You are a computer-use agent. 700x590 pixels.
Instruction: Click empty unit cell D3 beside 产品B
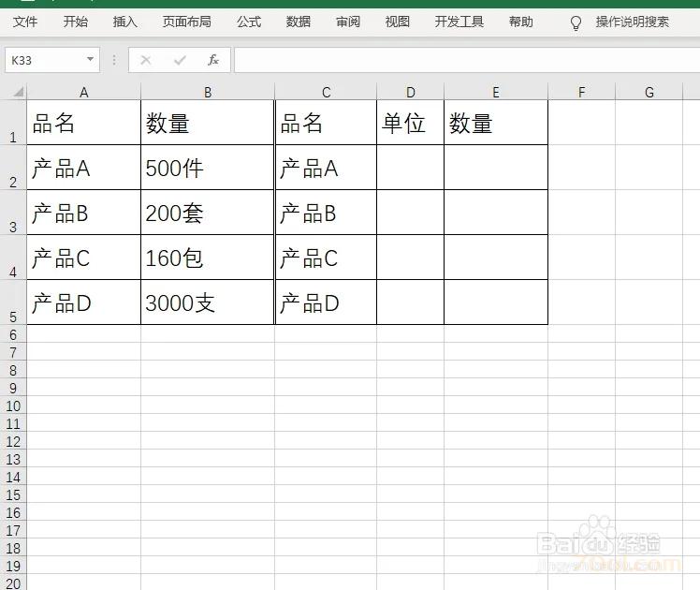point(410,213)
